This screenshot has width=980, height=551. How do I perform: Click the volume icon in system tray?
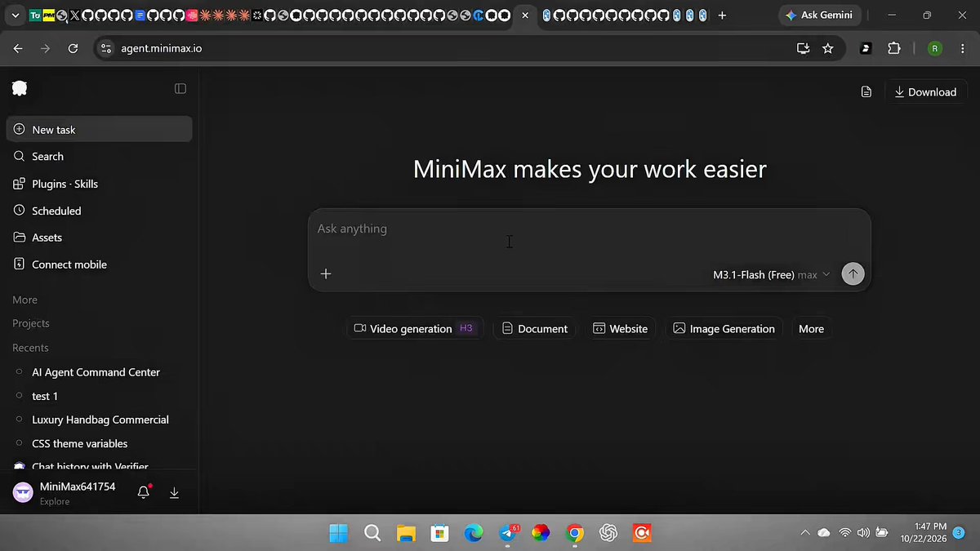click(x=863, y=533)
